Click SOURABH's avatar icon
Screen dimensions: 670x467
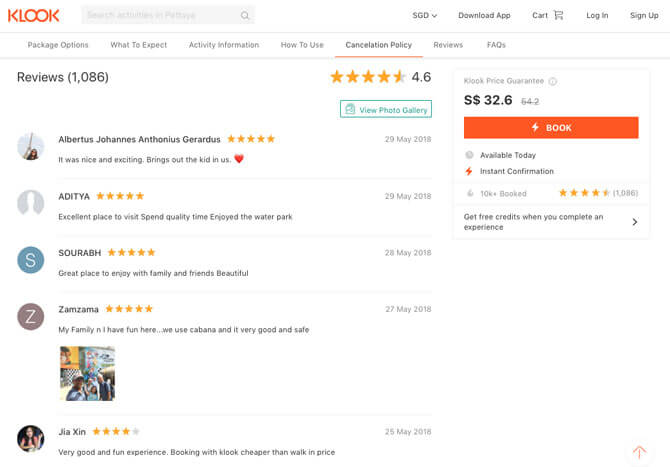(x=31, y=260)
